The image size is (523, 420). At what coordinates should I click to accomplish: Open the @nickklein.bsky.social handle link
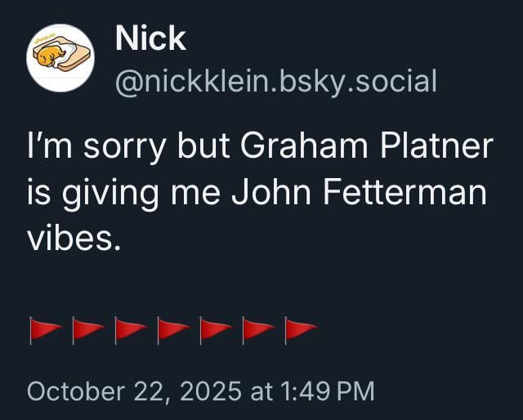(x=276, y=81)
